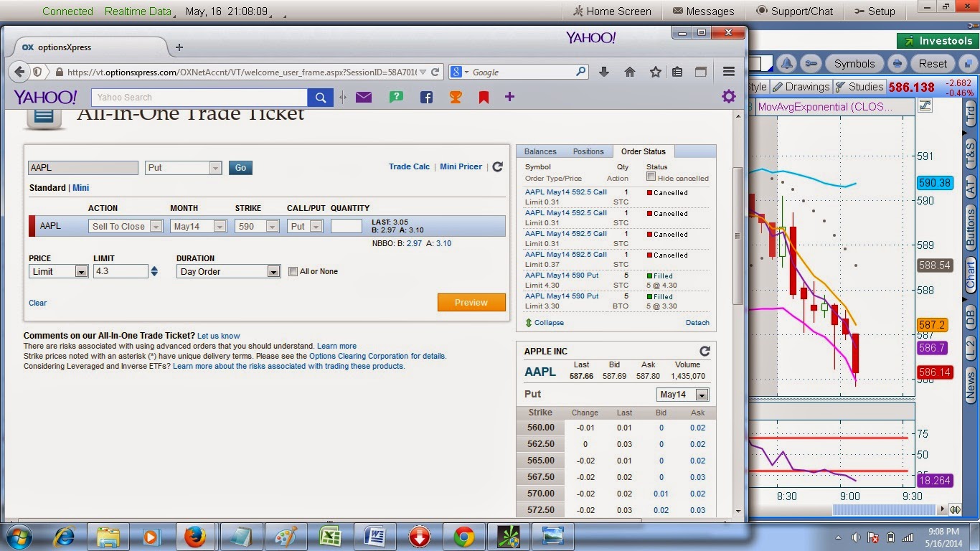Click Yahoo toolbar mail envelope icon
The image size is (980, 551).
[364, 97]
